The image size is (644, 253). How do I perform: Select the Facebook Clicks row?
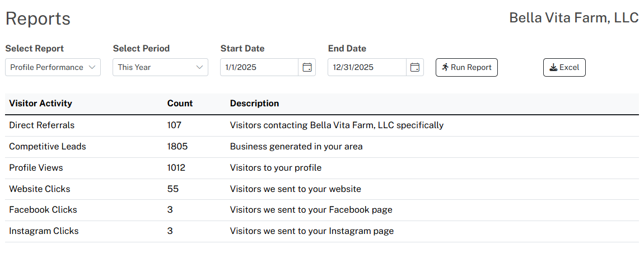(322, 210)
